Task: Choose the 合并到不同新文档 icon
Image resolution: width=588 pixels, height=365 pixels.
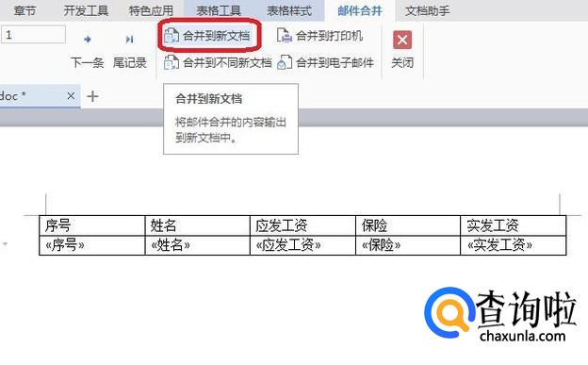Action: coord(171,62)
